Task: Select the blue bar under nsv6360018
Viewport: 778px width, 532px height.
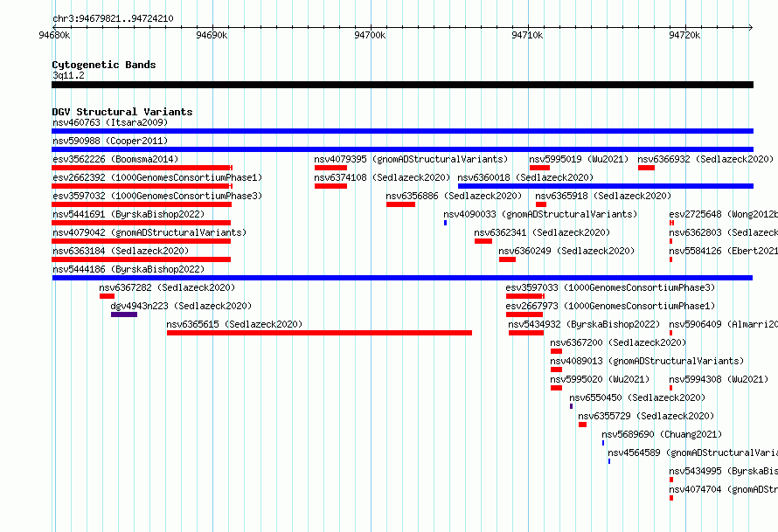Action: (x=606, y=186)
